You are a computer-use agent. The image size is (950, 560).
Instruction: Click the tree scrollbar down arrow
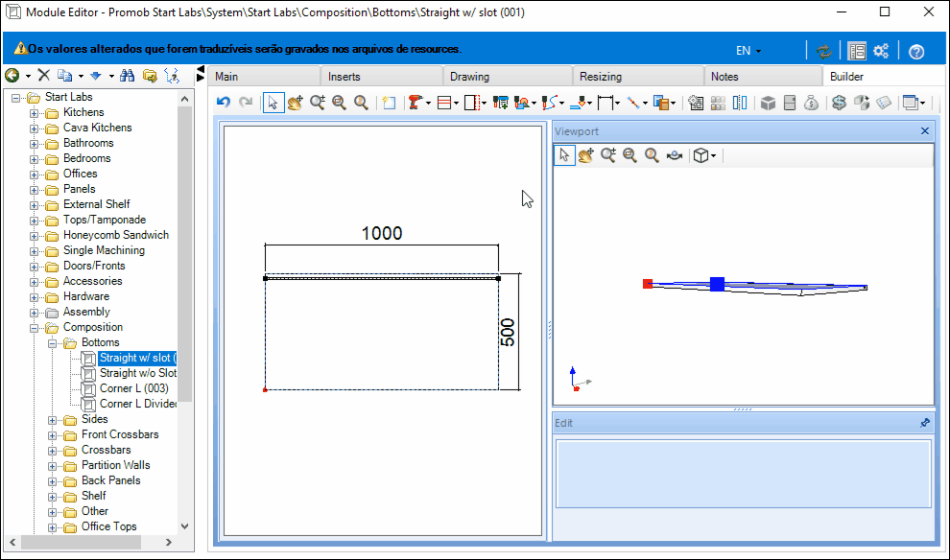point(185,526)
